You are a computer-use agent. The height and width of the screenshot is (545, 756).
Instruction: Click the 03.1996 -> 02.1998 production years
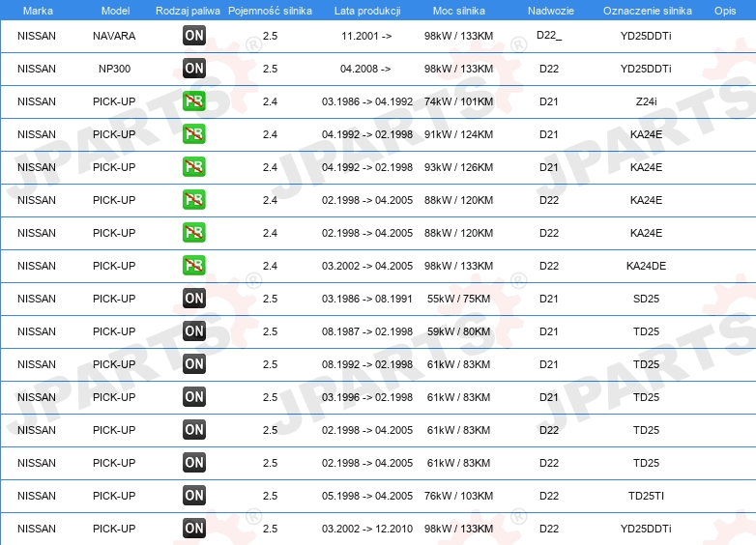click(367, 397)
